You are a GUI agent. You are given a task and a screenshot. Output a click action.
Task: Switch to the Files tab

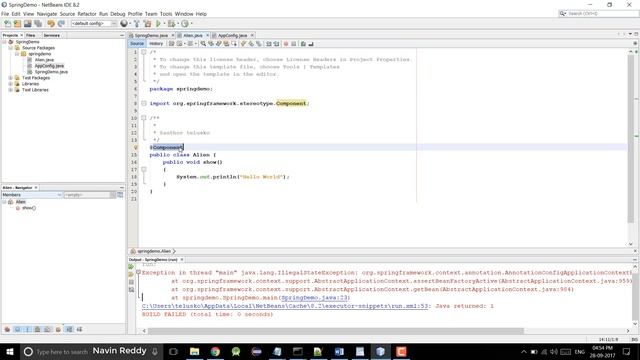(31, 36)
